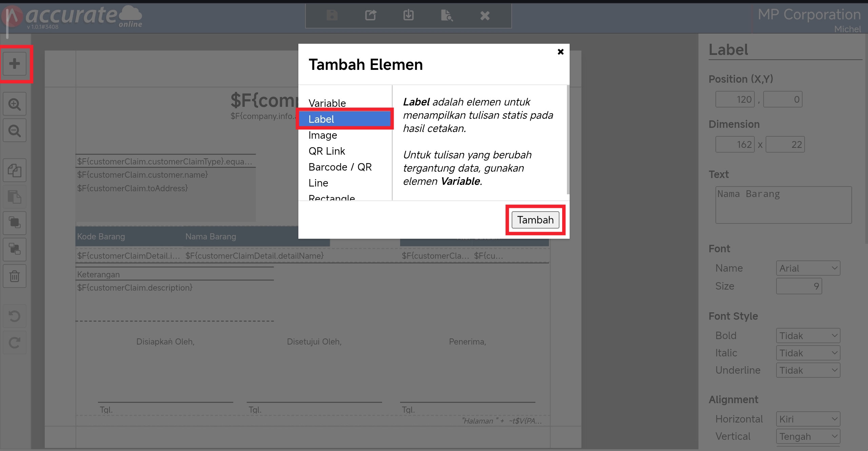Click the trash delete icon
Viewport: 868px width, 451px height.
click(x=15, y=276)
